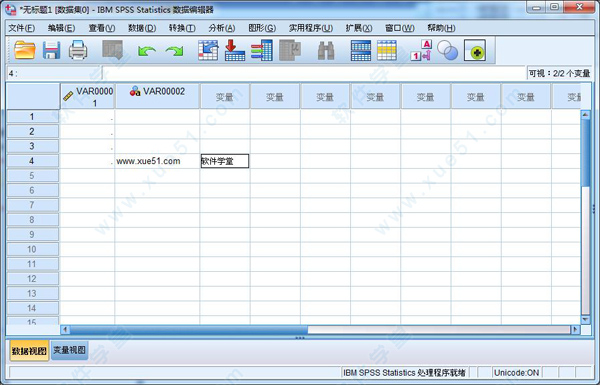This screenshot has width=600, height=385.
Task: Close the SPSS data editor window
Action: click(x=579, y=7)
